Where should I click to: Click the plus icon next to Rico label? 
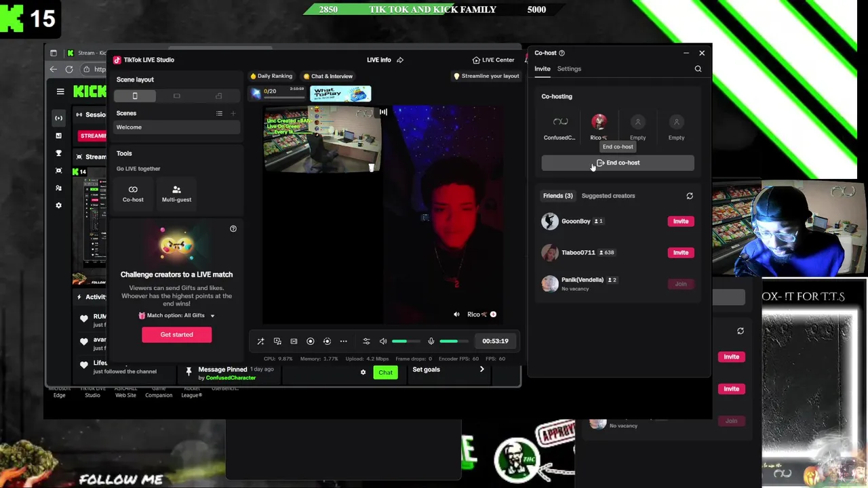pos(493,314)
